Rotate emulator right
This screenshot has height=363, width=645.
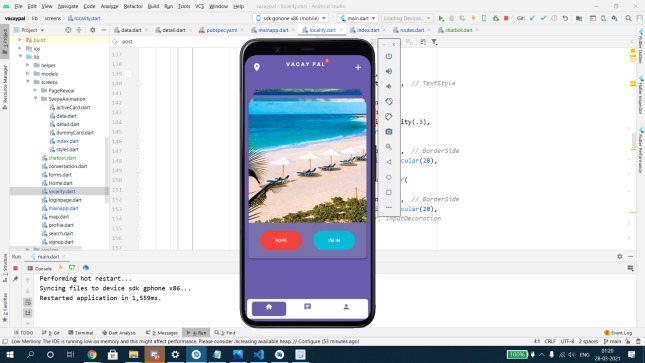[x=389, y=116]
